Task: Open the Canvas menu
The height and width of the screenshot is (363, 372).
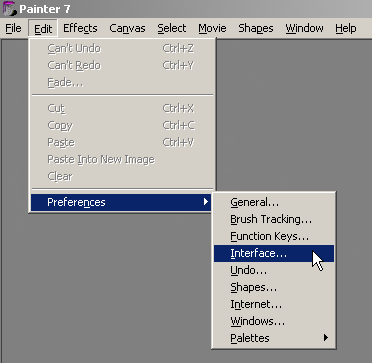Action: click(x=127, y=28)
